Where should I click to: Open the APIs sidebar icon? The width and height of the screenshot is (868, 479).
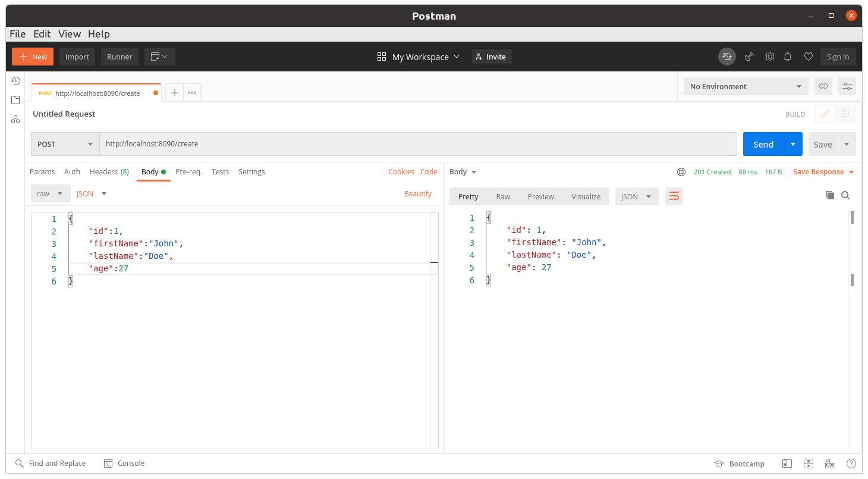[x=15, y=120]
